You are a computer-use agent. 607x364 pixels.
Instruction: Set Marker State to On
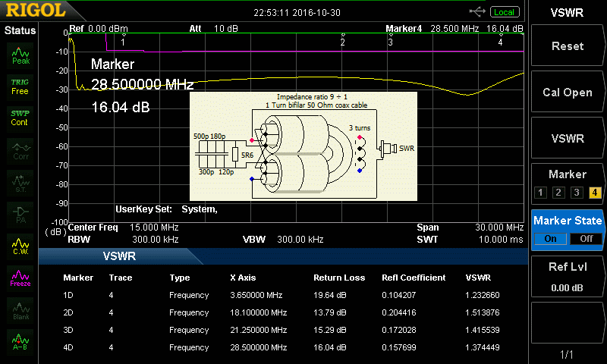551,238
